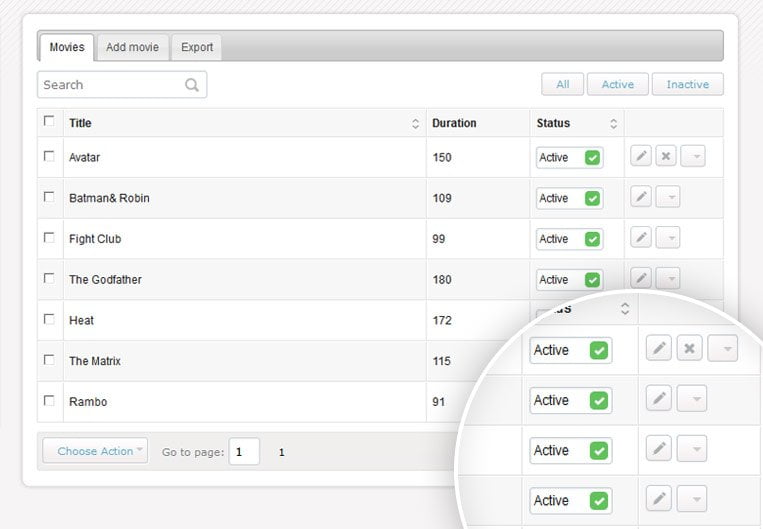The width and height of the screenshot is (763, 529).
Task: Open the Choose Action dropdown
Action: pyautogui.click(x=95, y=451)
